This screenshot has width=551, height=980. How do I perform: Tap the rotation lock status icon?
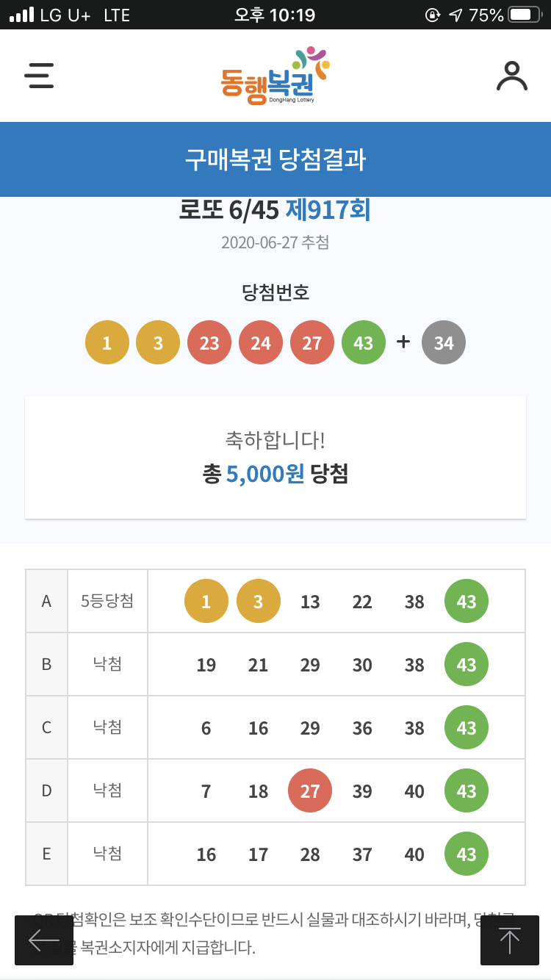click(433, 15)
